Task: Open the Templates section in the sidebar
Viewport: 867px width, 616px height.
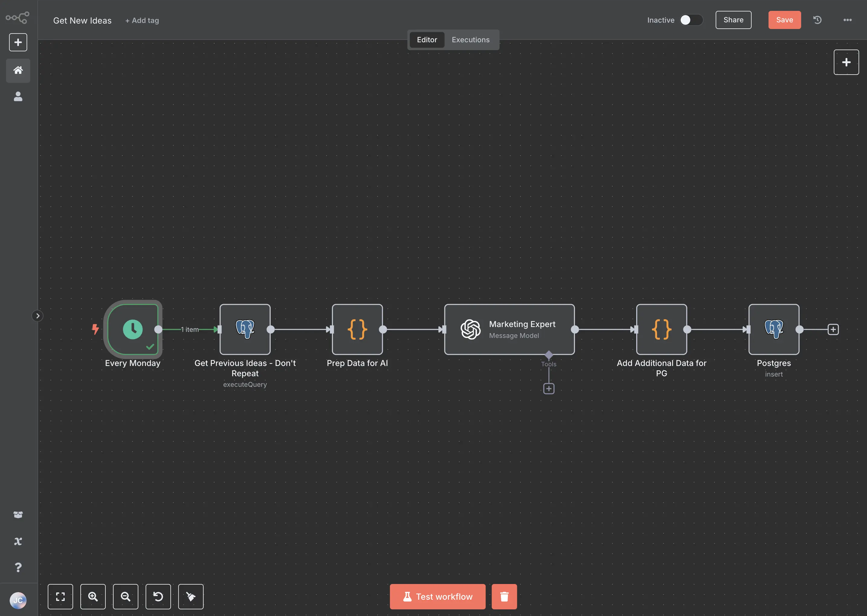Action: point(18,515)
